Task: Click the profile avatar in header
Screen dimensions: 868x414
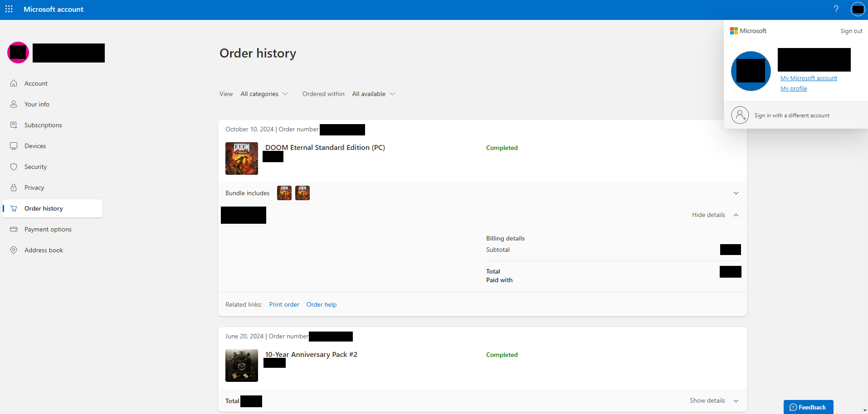Action: (858, 9)
